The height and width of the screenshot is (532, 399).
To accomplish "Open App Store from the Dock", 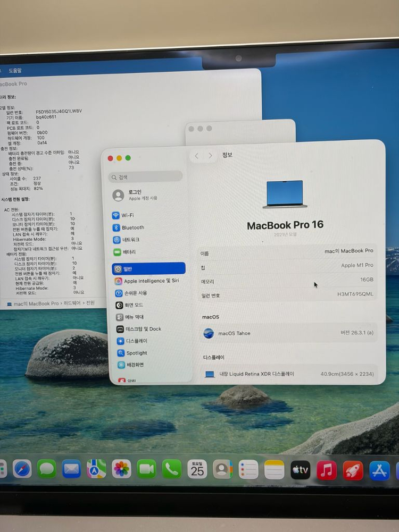I will pos(379,470).
